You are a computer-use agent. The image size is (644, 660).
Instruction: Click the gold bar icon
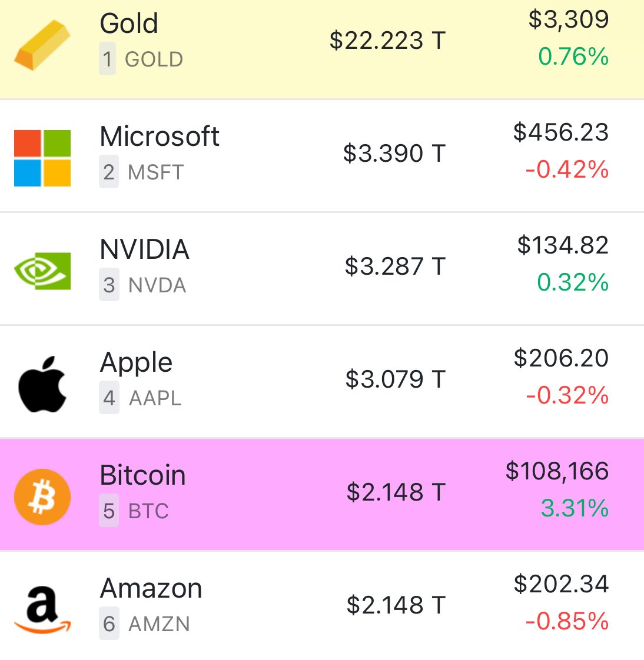[42, 45]
